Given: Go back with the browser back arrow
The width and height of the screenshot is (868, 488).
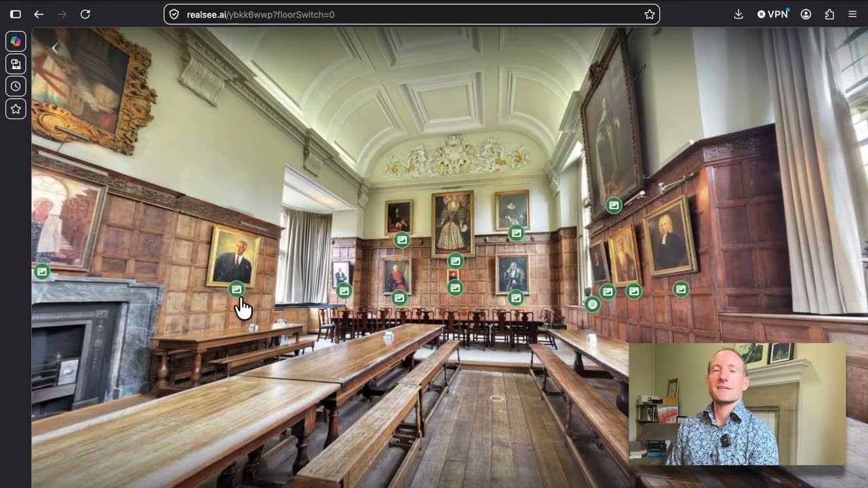Looking at the screenshot, I should tap(39, 14).
